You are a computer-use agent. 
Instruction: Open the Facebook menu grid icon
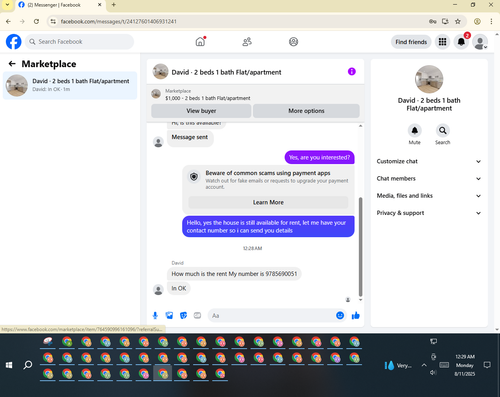click(442, 42)
